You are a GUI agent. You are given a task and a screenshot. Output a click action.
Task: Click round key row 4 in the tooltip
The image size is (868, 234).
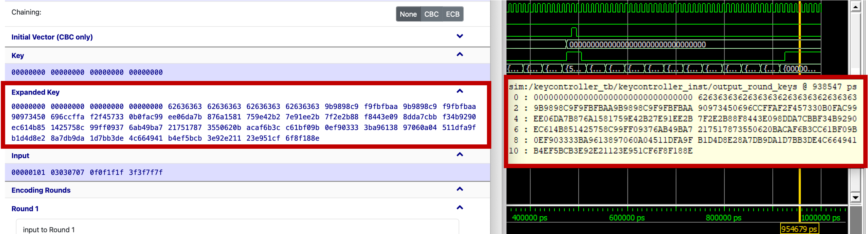[685, 119]
